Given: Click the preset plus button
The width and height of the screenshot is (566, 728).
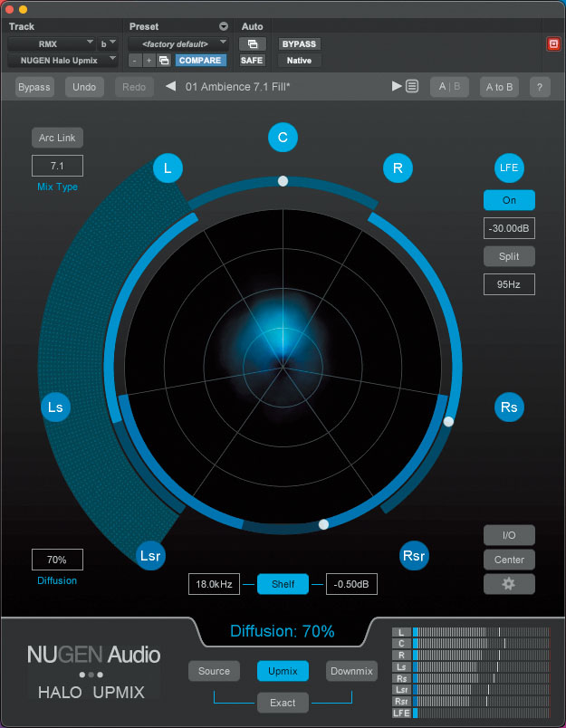Looking at the screenshot, I should click(149, 61).
